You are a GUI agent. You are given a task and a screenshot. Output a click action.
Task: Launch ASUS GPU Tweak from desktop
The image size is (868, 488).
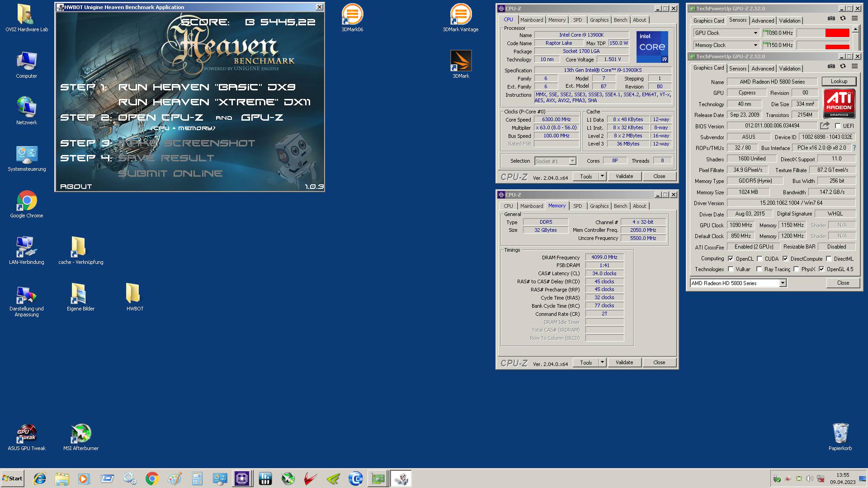[27, 437]
